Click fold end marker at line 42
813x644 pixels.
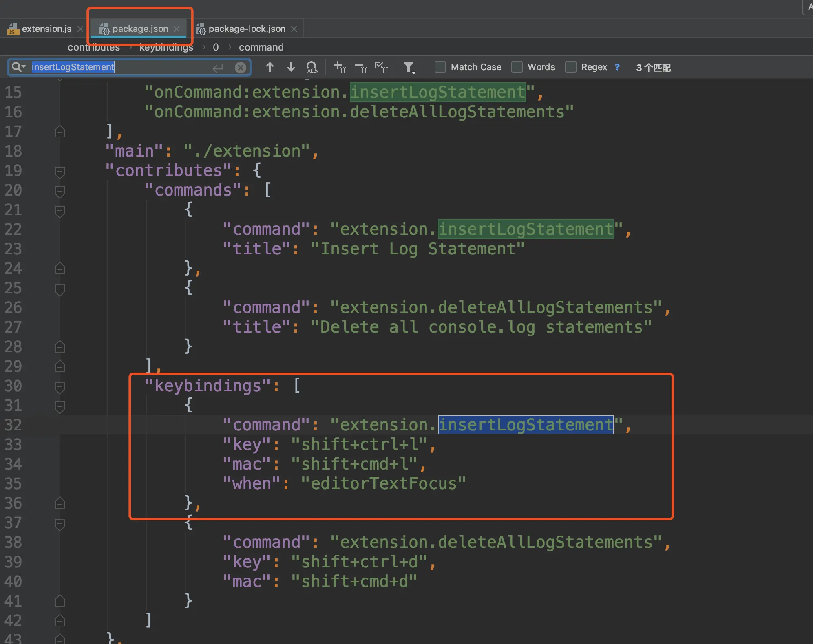pos(60,621)
